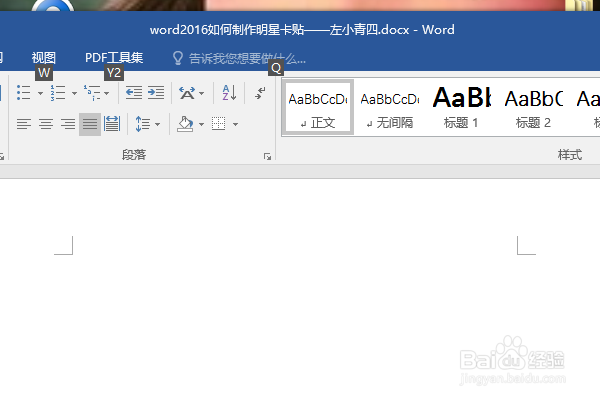The height and width of the screenshot is (400, 600).
Task: Sort text with the A-Z sort icon
Action: (x=229, y=93)
